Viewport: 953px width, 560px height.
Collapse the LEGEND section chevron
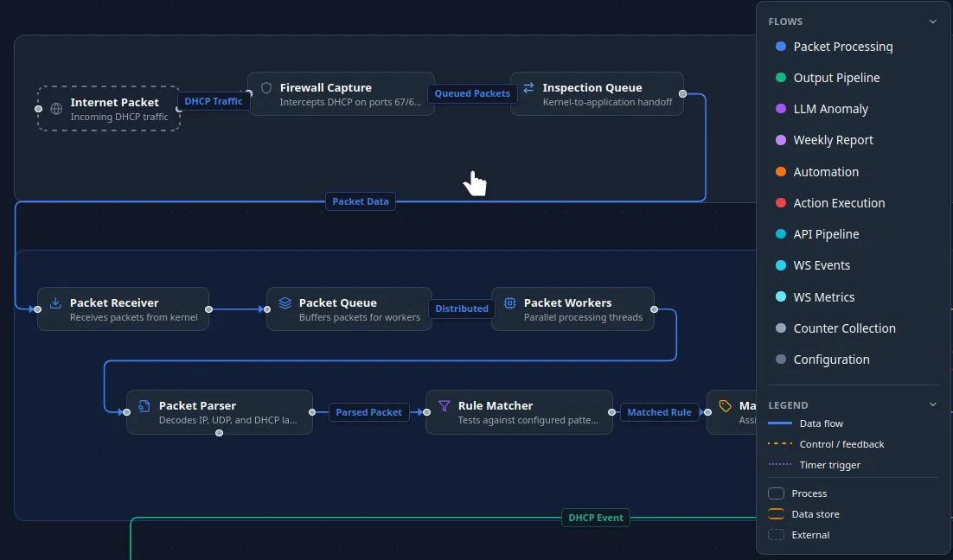[x=932, y=404]
